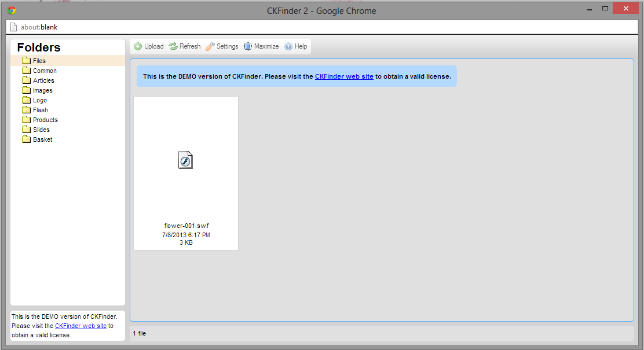This screenshot has width=644, height=350.
Task: Click the Help toolbar label
Action: pos(301,46)
